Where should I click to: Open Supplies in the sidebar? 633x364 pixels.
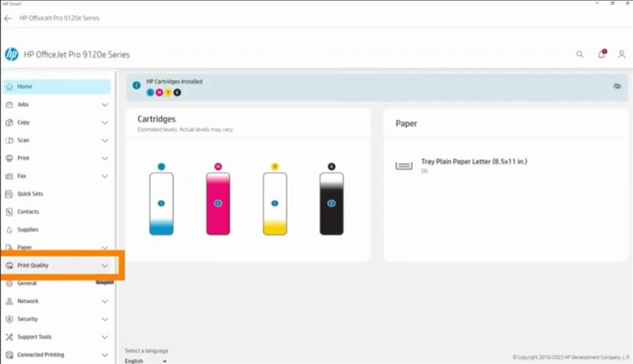[x=57, y=230]
